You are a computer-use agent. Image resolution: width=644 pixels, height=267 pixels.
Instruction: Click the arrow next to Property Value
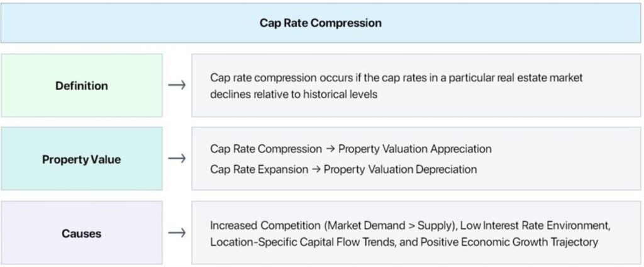(177, 159)
